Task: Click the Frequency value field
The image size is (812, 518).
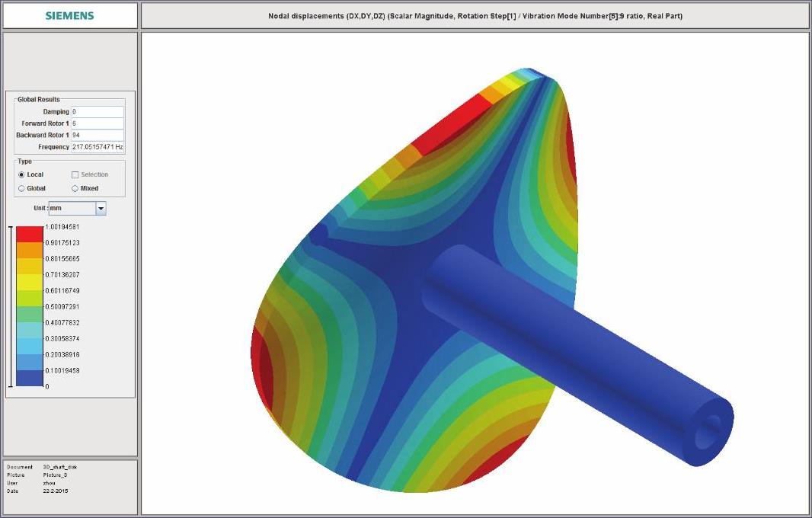Action: (x=97, y=147)
